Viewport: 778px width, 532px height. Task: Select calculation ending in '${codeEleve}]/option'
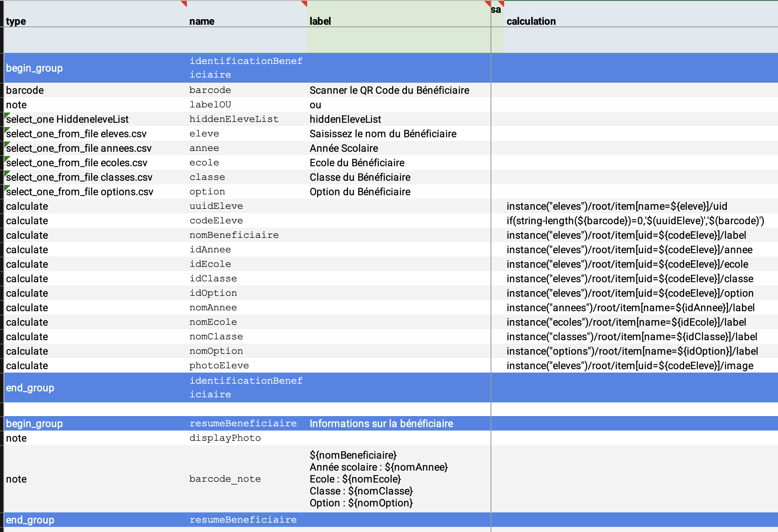pyautogui.click(x=641, y=293)
